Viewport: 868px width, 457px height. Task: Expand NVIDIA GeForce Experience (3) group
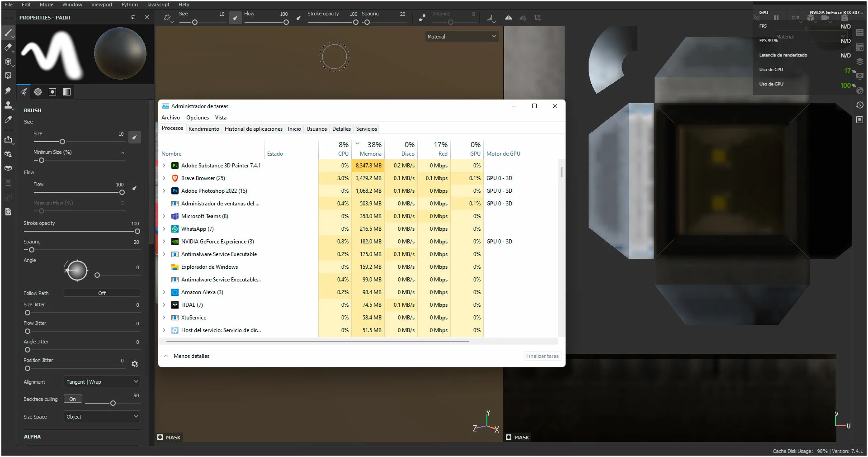point(164,242)
